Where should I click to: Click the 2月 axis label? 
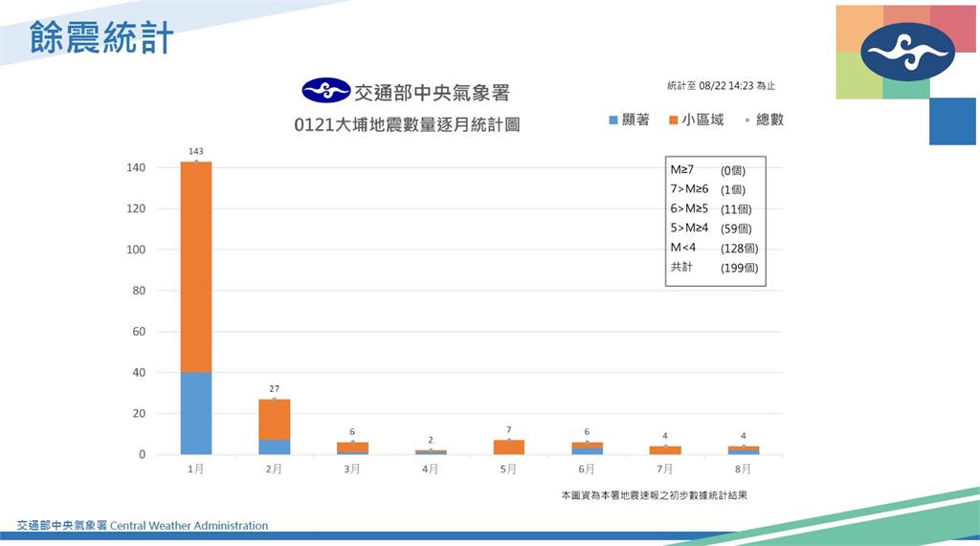point(274,469)
